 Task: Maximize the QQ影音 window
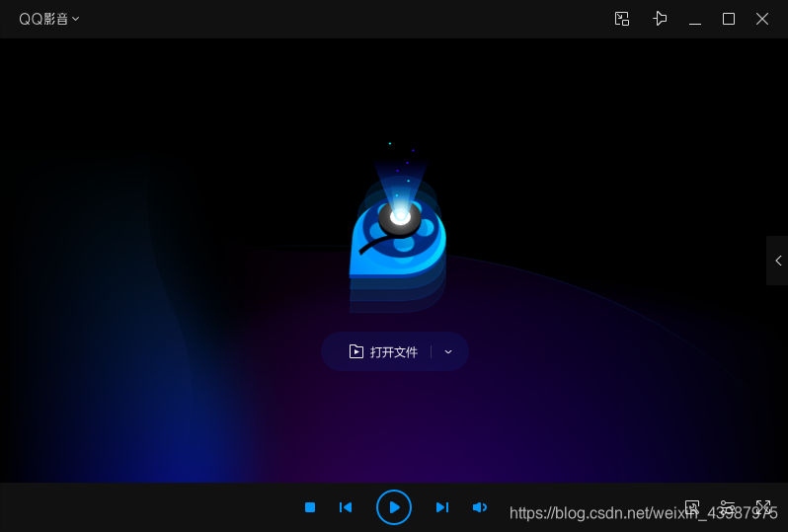coord(728,19)
